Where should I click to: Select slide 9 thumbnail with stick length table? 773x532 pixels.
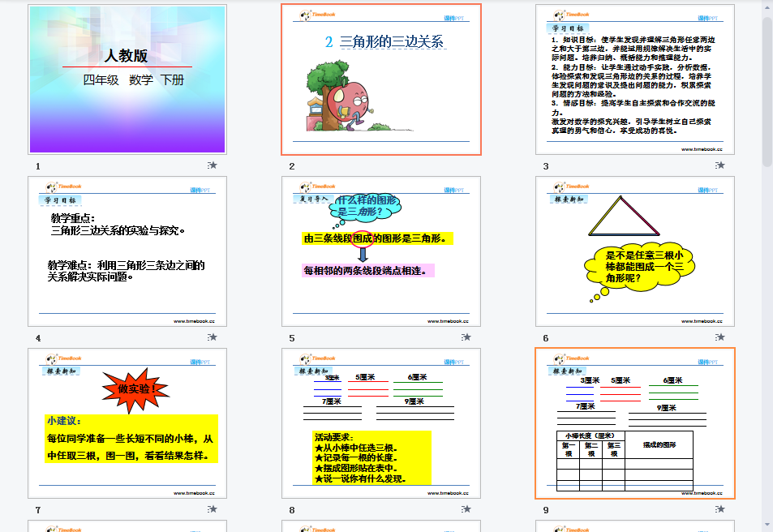(635, 423)
